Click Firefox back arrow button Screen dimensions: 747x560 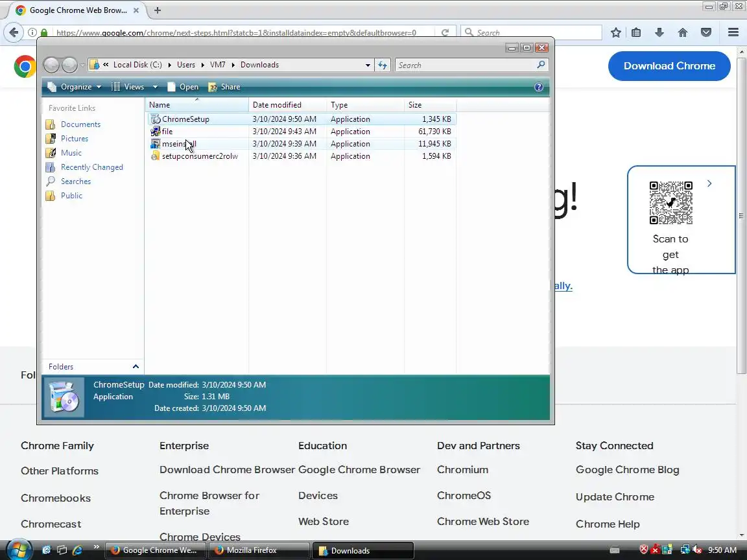14,32
